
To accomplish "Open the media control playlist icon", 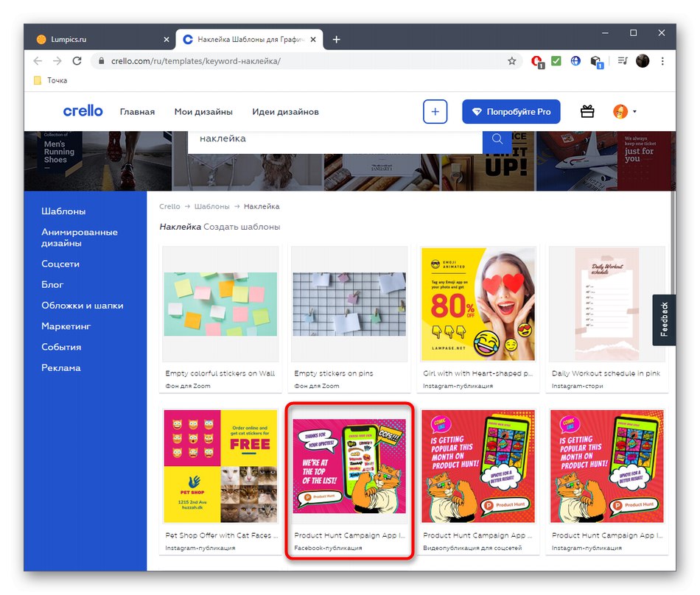I will point(623,60).
